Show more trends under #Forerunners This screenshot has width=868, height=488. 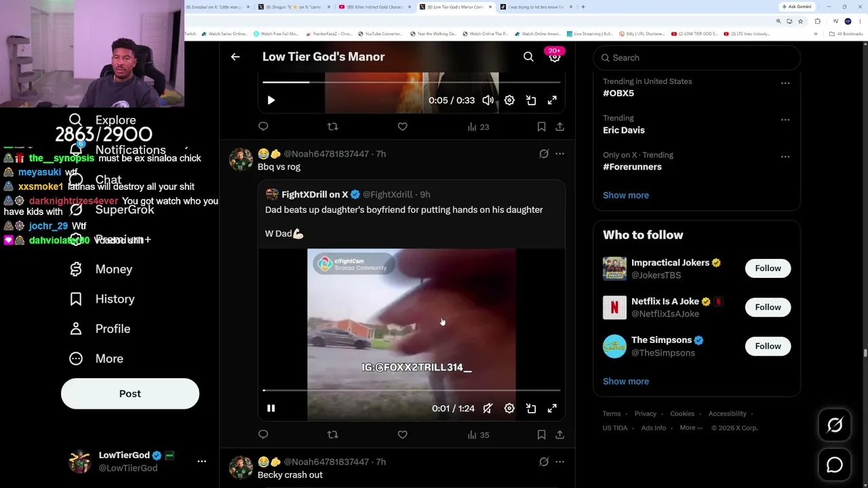(x=626, y=195)
